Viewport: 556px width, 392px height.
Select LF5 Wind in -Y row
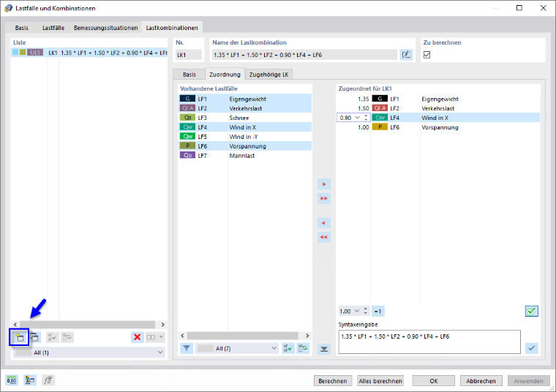pyautogui.click(x=245, y=137)
